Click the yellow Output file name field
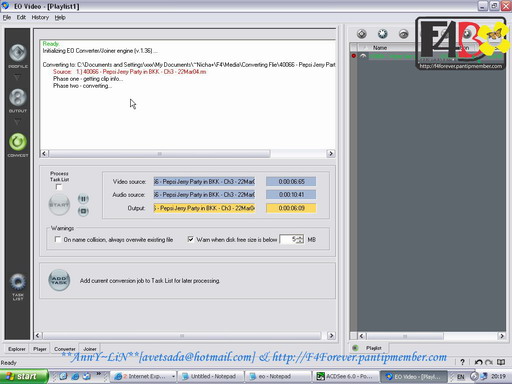The height and width of the screenshot is (384, 512). click(204, 208)
